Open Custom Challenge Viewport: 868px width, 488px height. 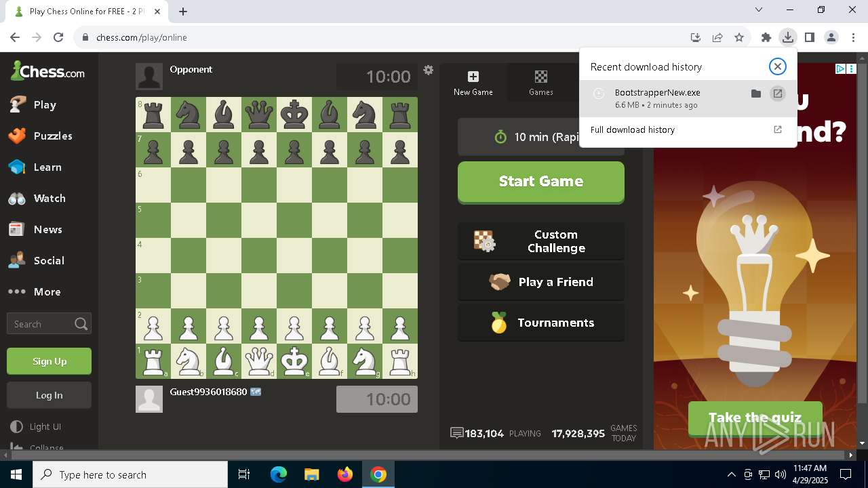(540, 241)
